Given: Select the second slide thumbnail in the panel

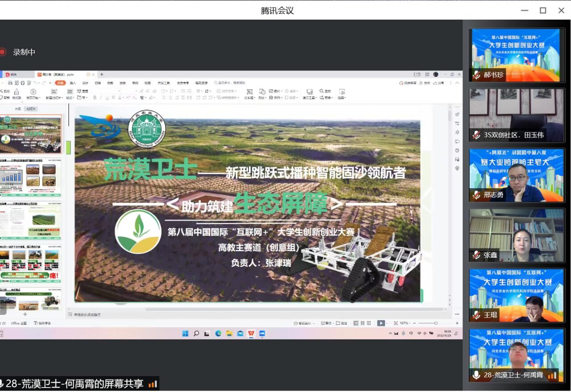Looking at the screenshot, I should coord(30,177).
